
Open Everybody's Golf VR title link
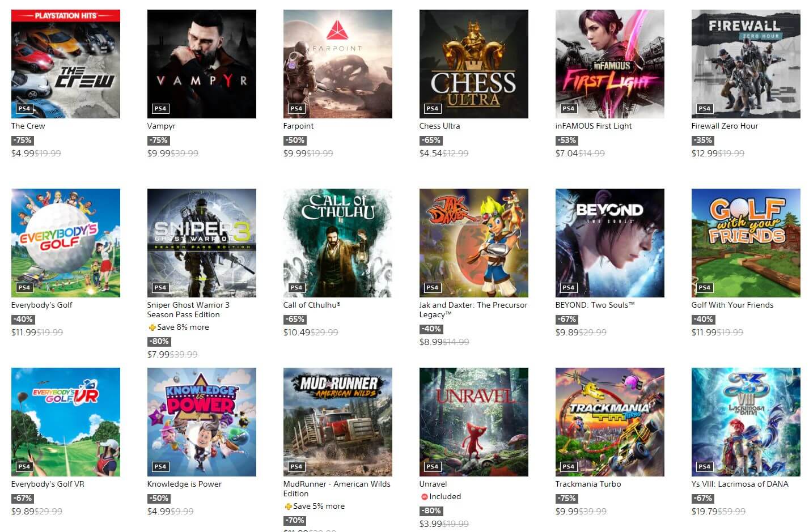[48, 484]
